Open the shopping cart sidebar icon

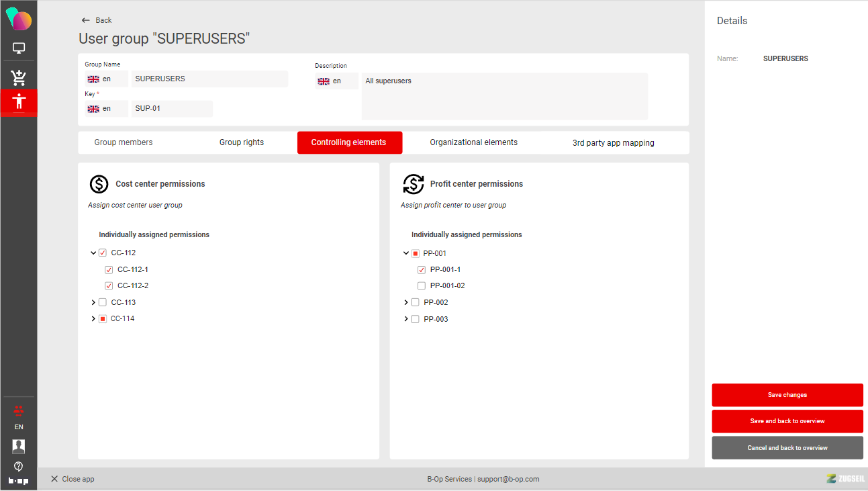pyautogui.click(x=19, y=78)
